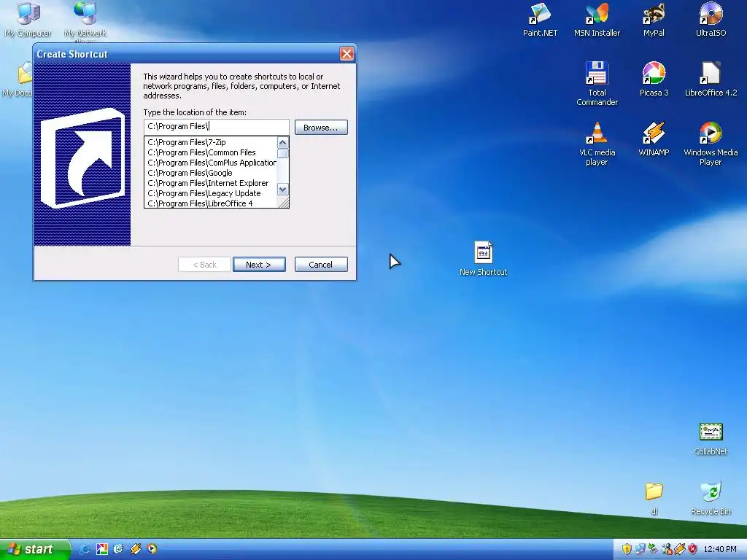
Task: Select the Total Commander desktop icon
Action: (597, 84)
